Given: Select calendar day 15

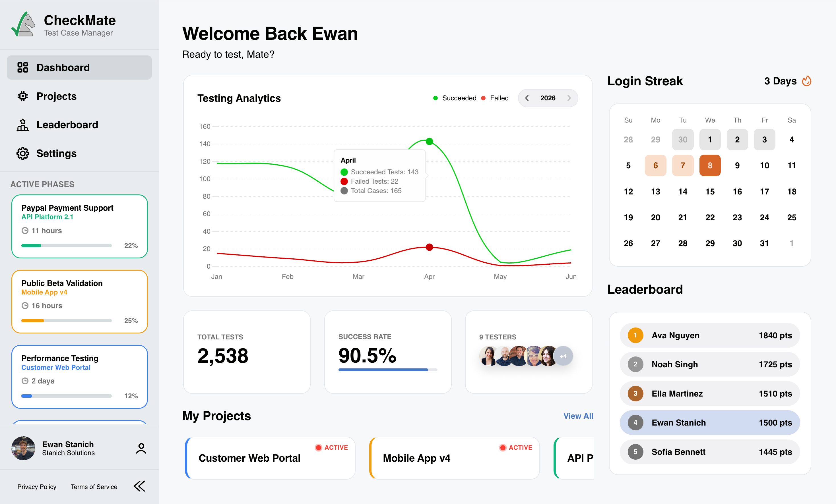Looking at the screenshot, I should [x=710, y=192].
